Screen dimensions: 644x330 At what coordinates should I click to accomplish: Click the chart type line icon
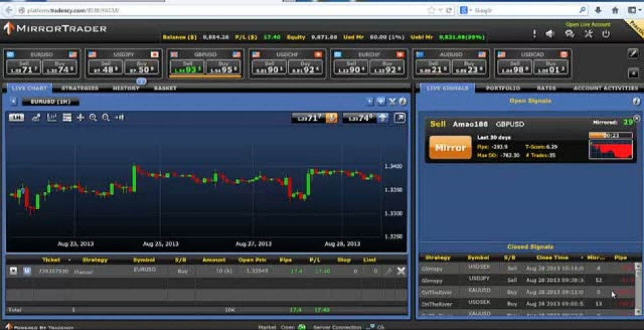tap(36, 117)
